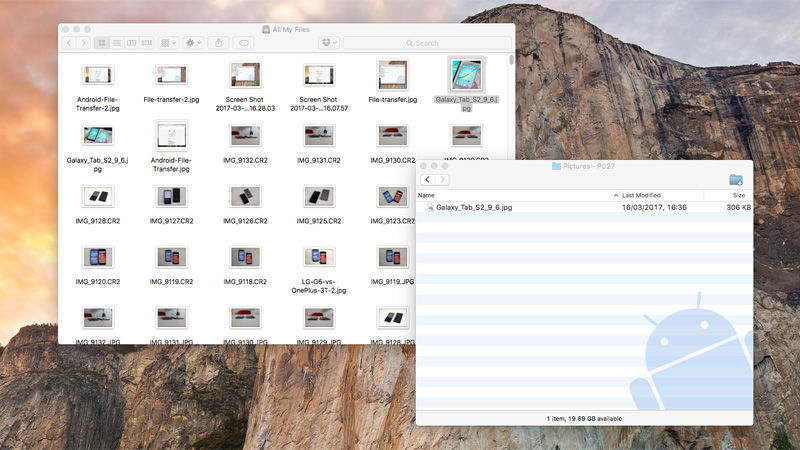Screen dimensions: 800x450
Task: Click highlighted Galaxy_Tab_S2_9_6.jpg in Finder top row
Action: point(466,84)
